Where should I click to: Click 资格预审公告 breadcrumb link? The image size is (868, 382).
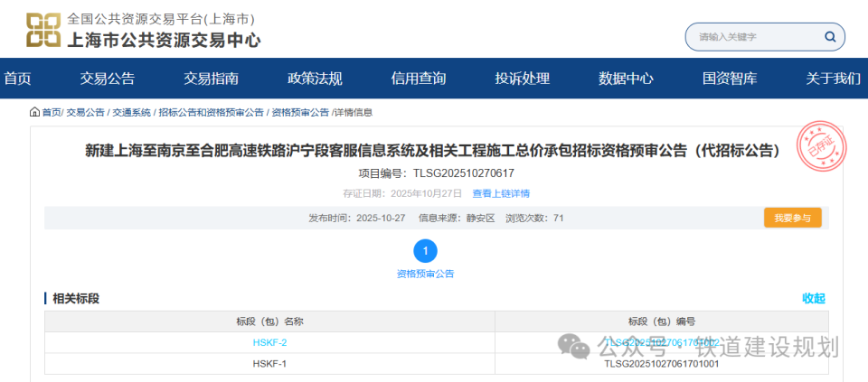tap(300, 113)
